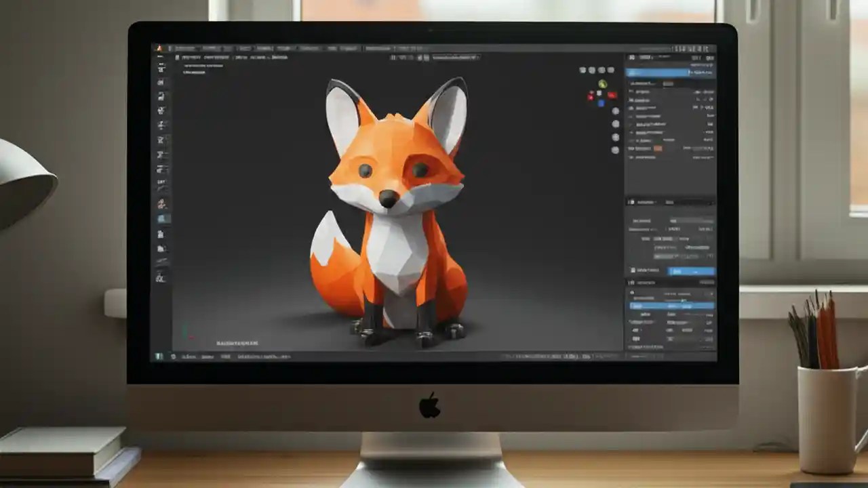Click the navigation gizmo in the viewport corner

tap(601, 93)
